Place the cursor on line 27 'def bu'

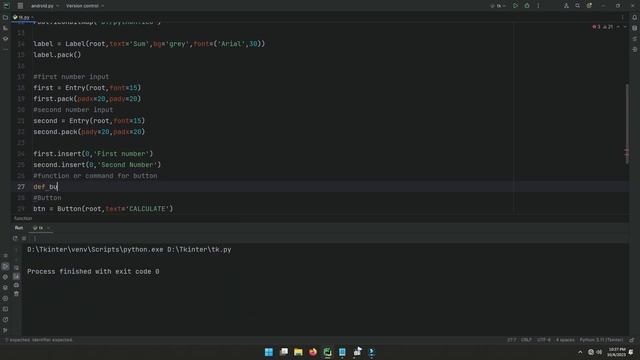46,187
